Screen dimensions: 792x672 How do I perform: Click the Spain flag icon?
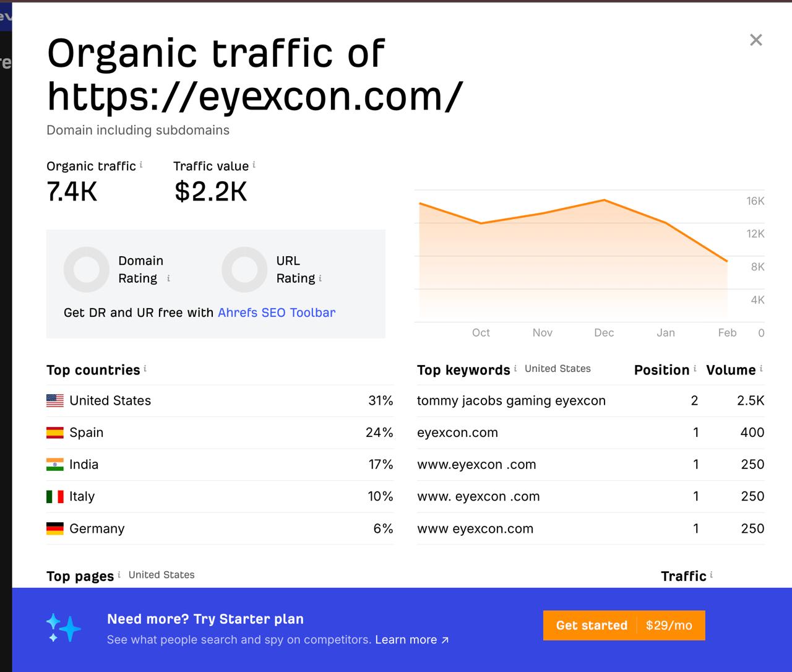click(x=55, y=433)
